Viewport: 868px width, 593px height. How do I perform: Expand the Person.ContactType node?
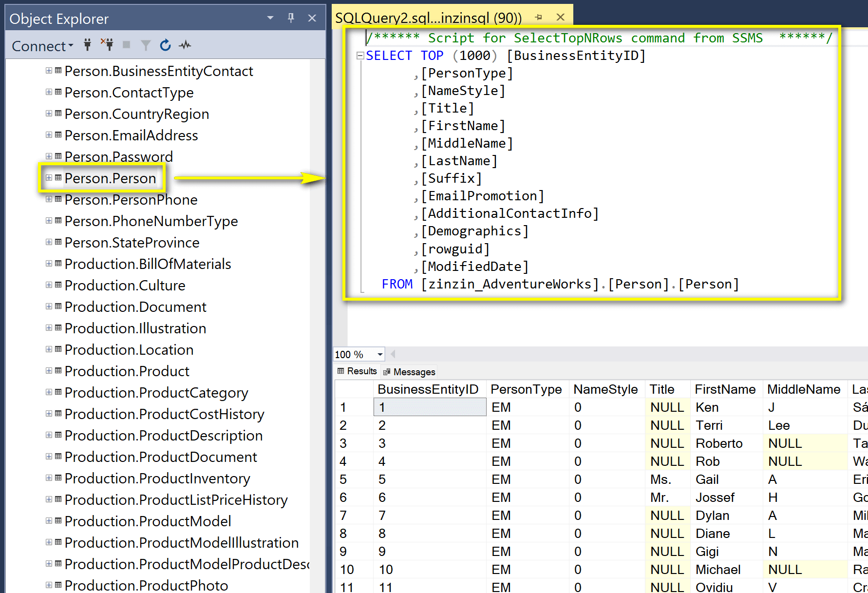point(49,92)
